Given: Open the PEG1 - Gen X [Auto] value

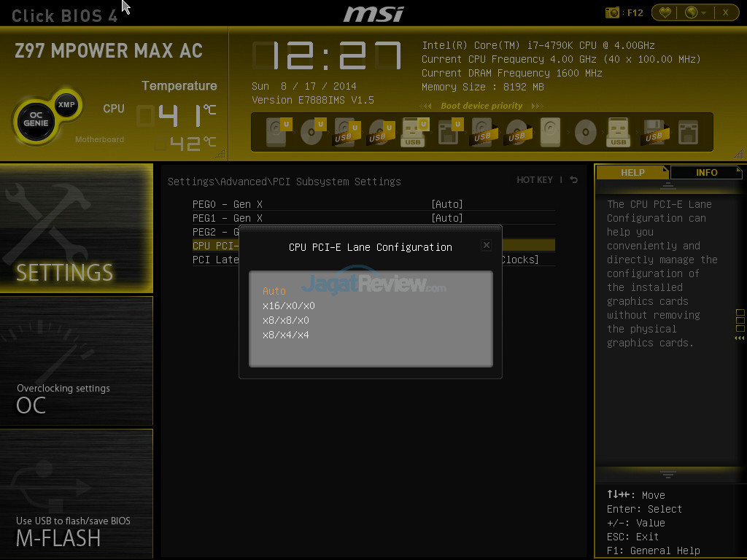Looking at the screenshot, I should (x=447, y=218).
